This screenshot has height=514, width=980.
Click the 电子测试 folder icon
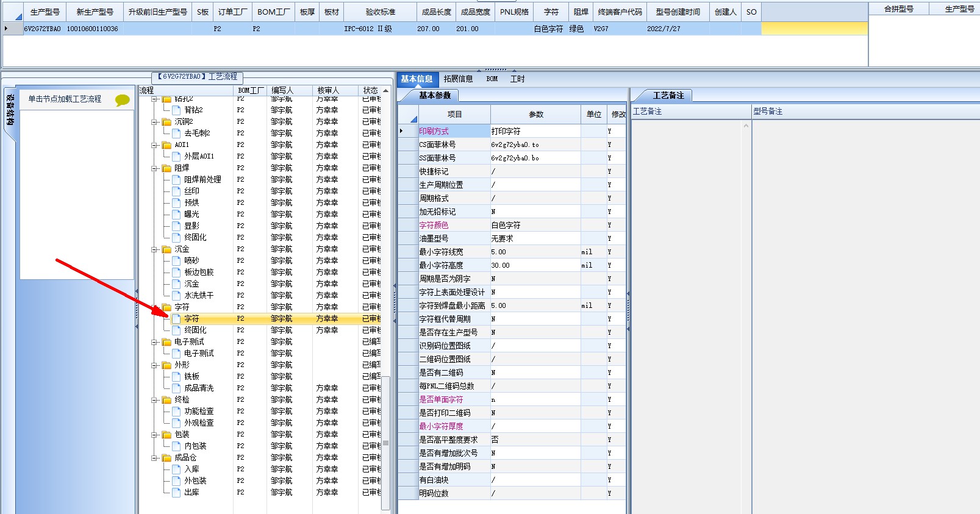tap(166, 342)
